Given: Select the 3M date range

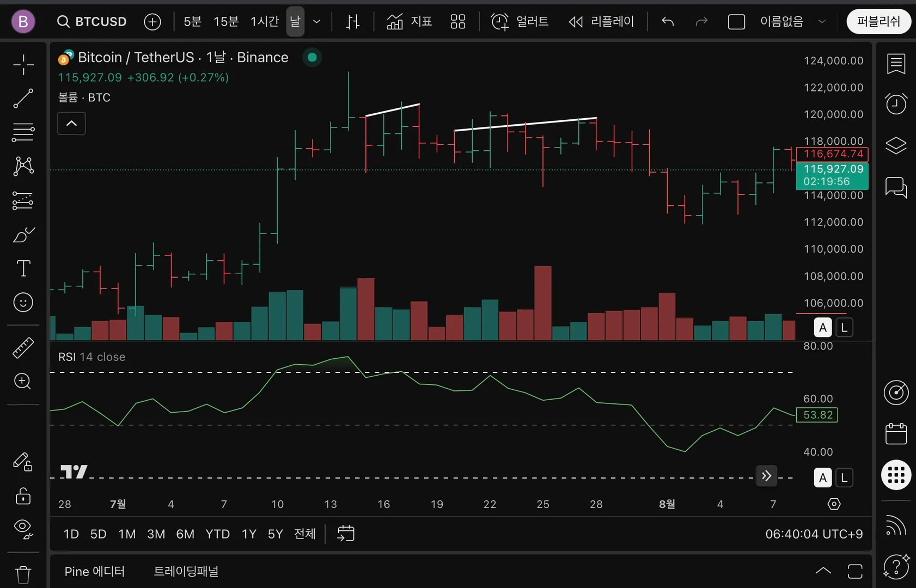Looking at the screenshot, I should 156,534.
